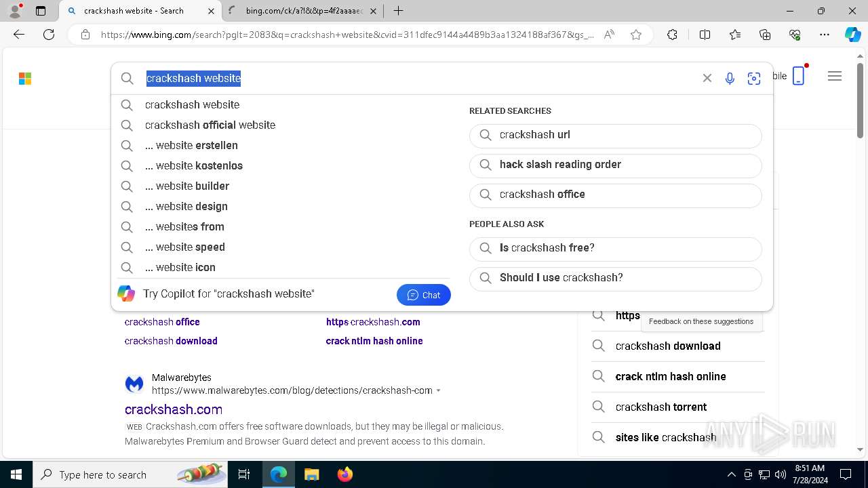The width and height of the screenshot is (868, 488).
Task: Click Is crackshash free? question
Action: pyautogui.click(x=615, y=248)
